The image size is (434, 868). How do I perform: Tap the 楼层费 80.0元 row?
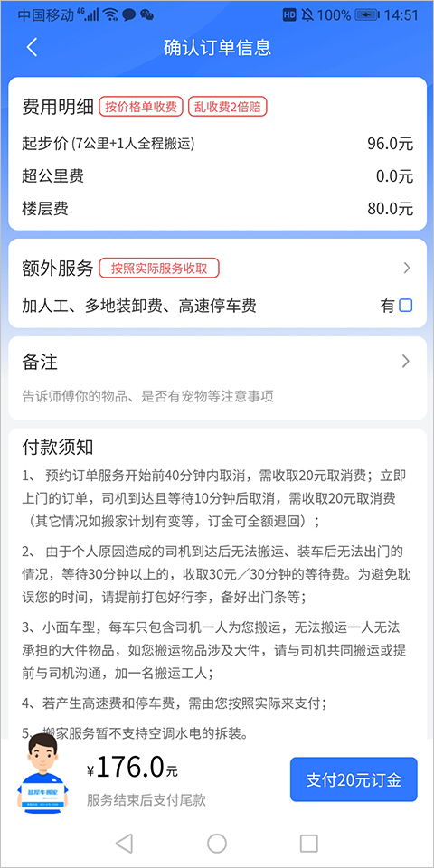pos(217,209)
